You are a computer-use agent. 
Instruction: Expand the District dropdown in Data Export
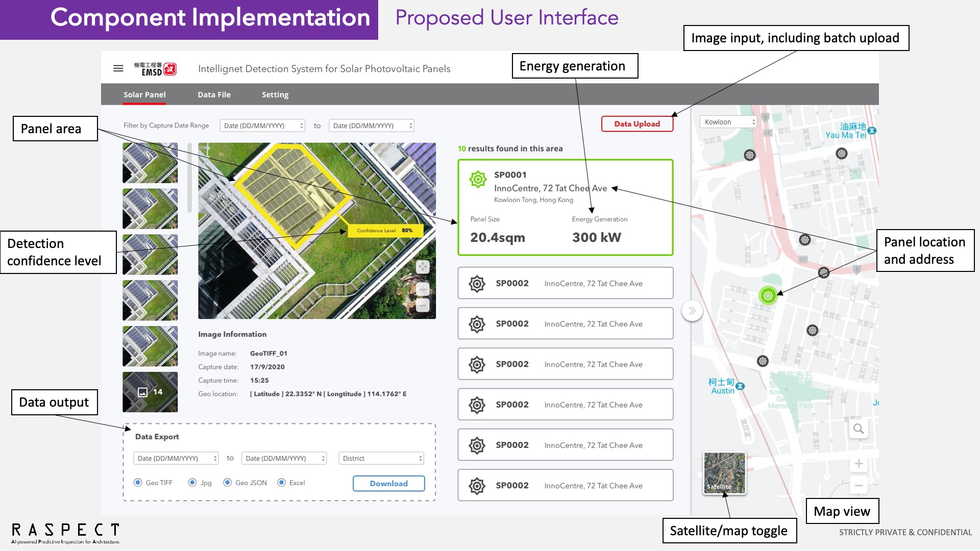pos(381,458)
